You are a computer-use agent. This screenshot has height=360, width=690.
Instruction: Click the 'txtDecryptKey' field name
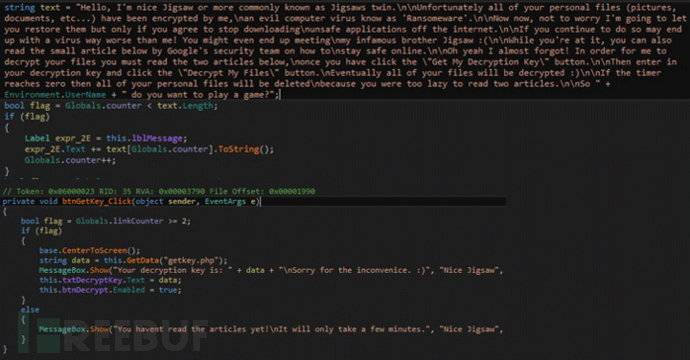click(91, 280)
